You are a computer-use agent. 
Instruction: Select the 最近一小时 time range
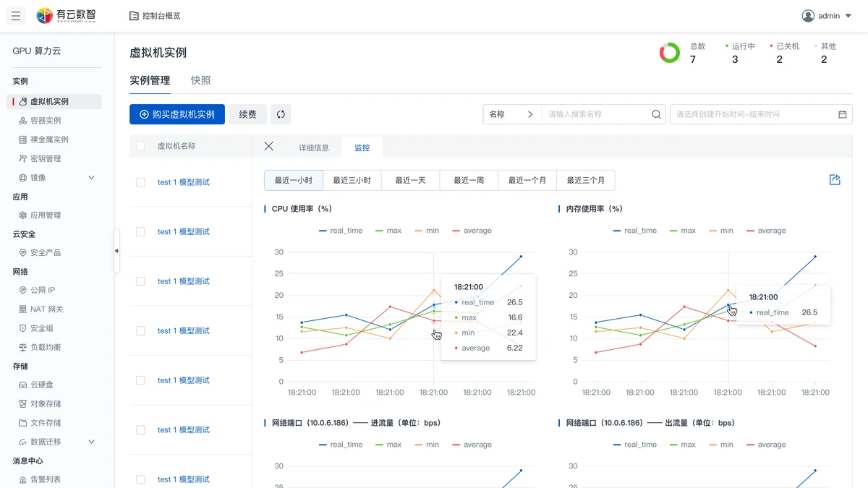294,180
